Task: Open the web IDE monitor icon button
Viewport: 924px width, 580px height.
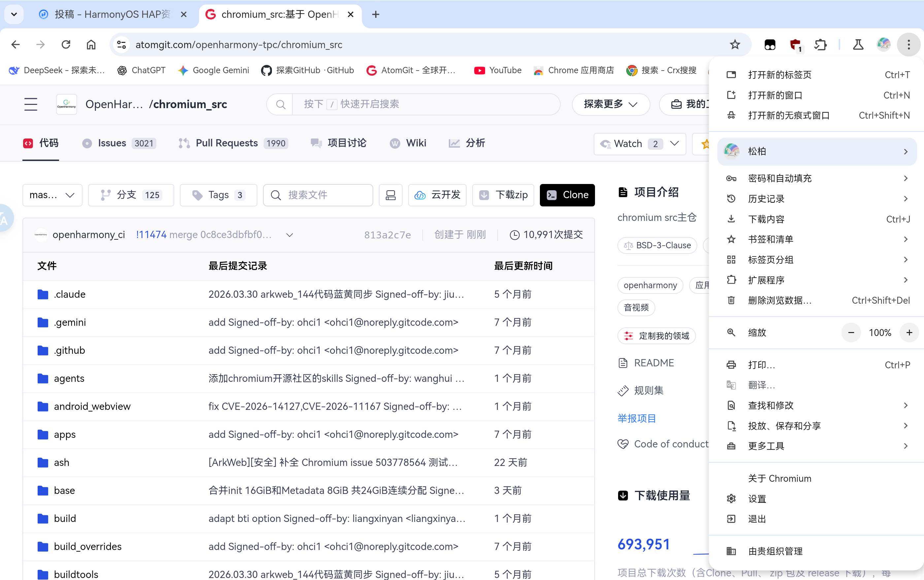Action: click(x=391, y=195)
